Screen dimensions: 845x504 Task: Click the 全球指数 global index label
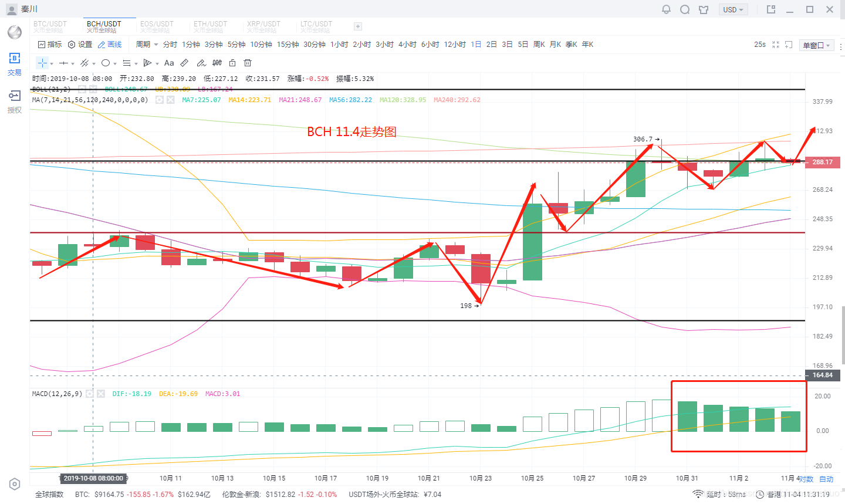49,495
